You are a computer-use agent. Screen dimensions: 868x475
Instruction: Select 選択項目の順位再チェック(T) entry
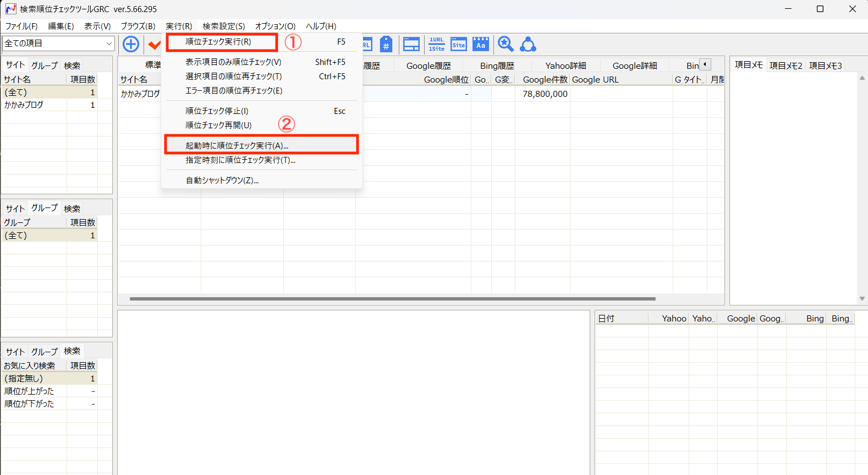pyautogui.click(x=261, y=77)
